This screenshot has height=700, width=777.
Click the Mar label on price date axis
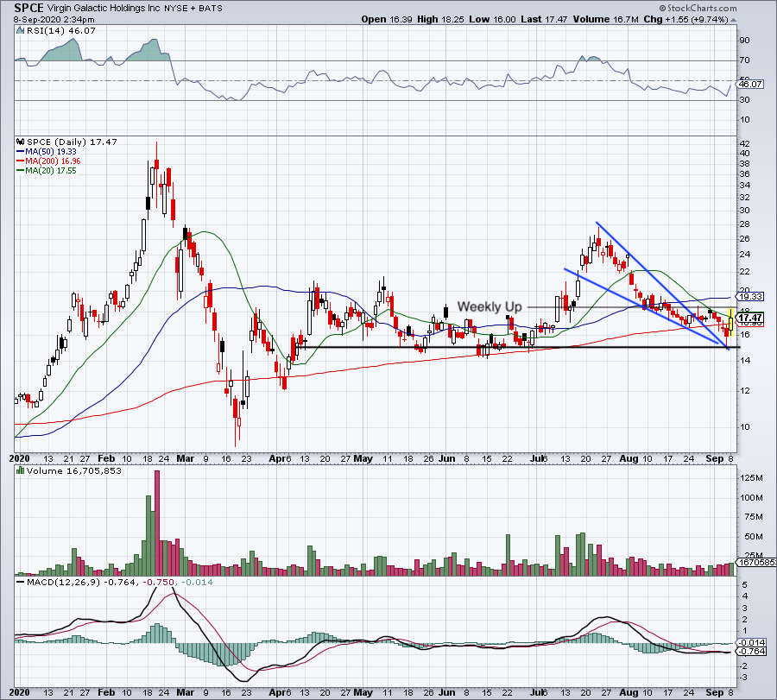tap(186, 458)
